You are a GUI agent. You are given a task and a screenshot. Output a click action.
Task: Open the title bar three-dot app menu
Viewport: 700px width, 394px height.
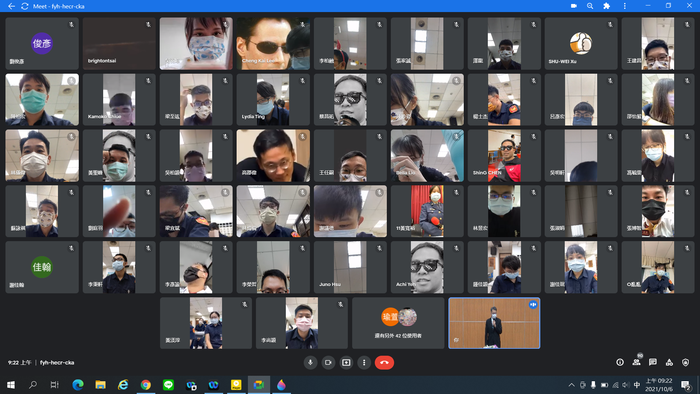(x=625, y=6)
